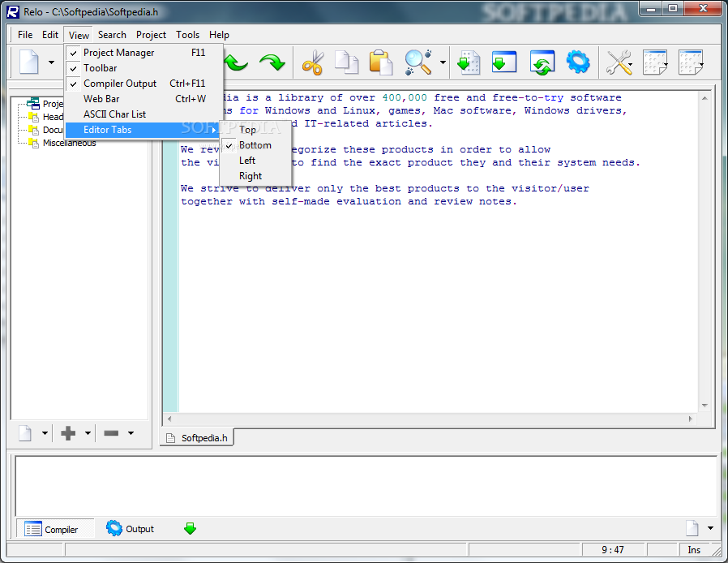Click the editor vertical scrollbar down arrow
This screenshot has width=728, height=563.
[x=704, y=406]
